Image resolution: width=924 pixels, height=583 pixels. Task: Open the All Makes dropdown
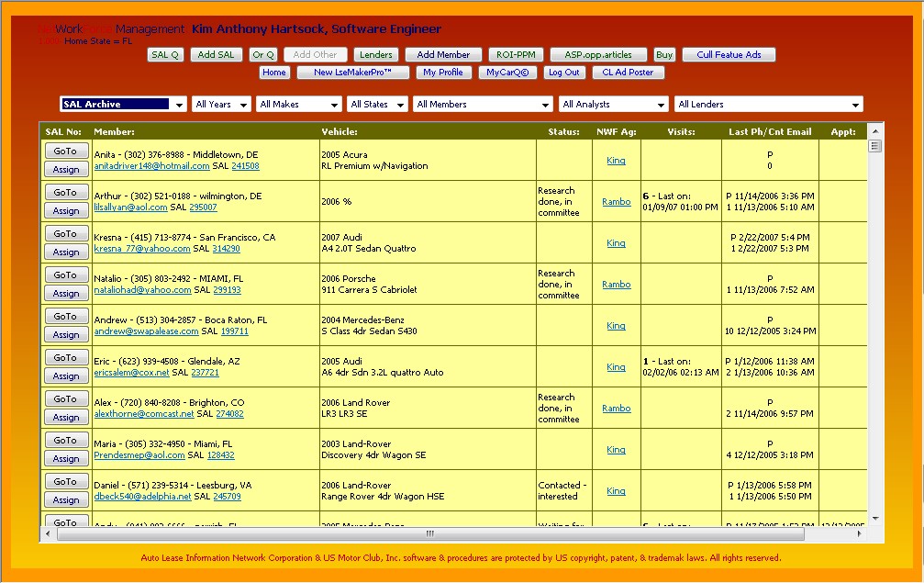point(299,105)
